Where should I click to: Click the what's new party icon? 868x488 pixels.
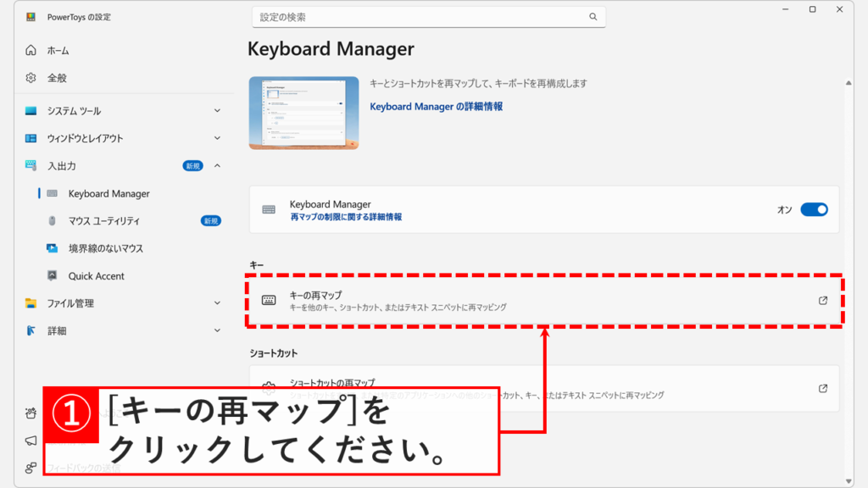30,413
